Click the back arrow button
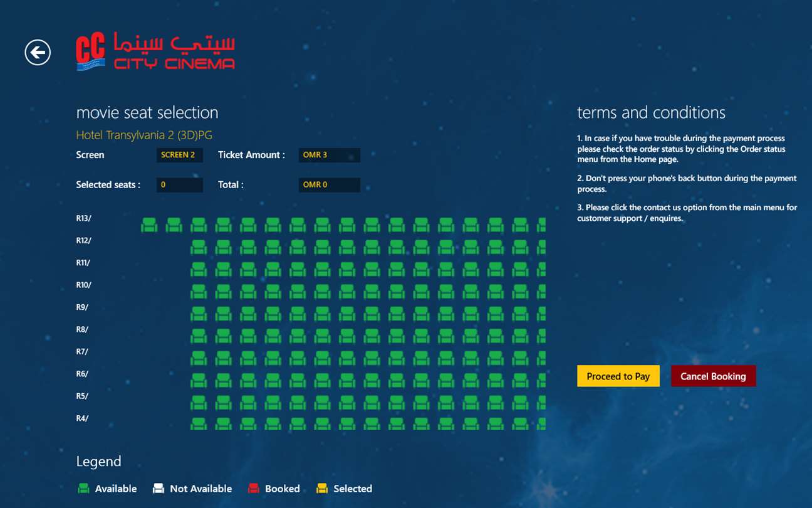Image resolution: width=812 pixels, height=508 pixels. coord(38,52)
